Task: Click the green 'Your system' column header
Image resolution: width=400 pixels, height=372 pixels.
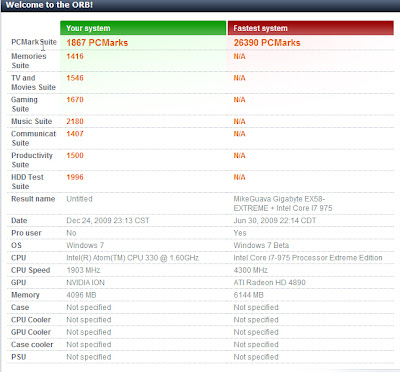Action: [143, 28]
